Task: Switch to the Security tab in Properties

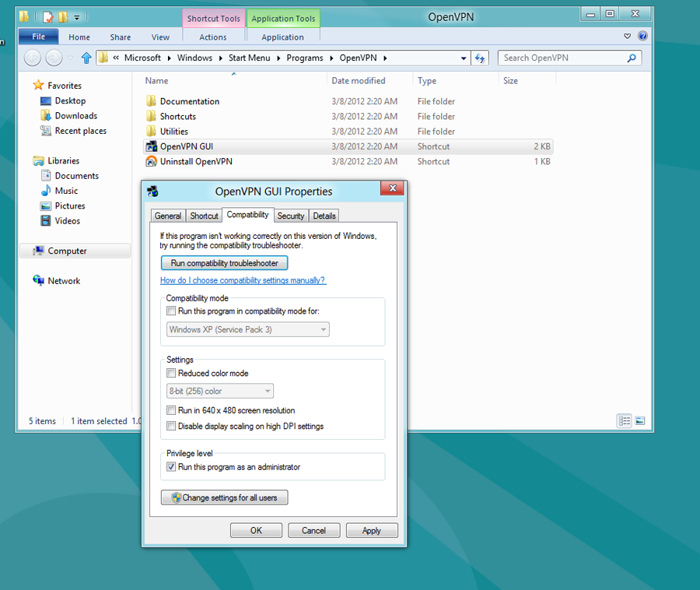Action: click(291, 216)
